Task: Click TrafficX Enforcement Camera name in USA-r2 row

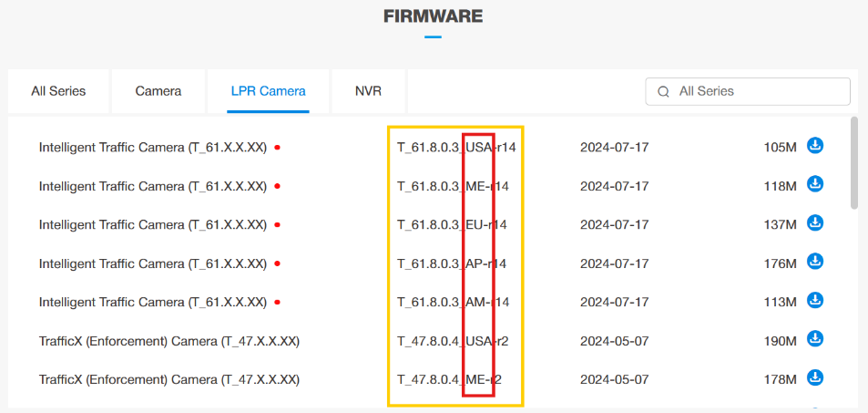Action: coord(169,342)
